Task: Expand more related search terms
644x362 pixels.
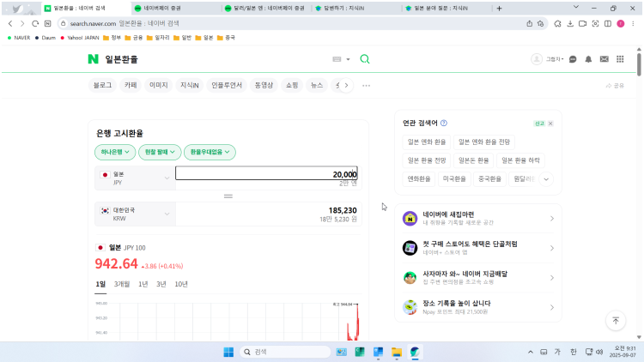Action: [x=546, y=179]
